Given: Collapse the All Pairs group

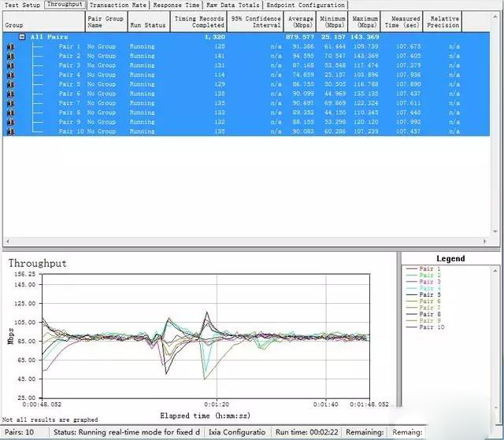Looking at the screenshot, I should pyautogui.click(x=22, y=37).
